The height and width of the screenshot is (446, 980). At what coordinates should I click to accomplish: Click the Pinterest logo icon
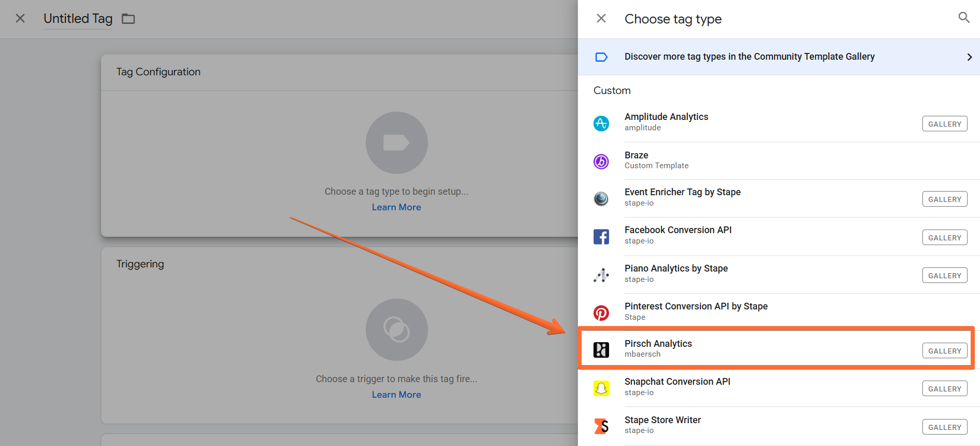click(601, 313)
